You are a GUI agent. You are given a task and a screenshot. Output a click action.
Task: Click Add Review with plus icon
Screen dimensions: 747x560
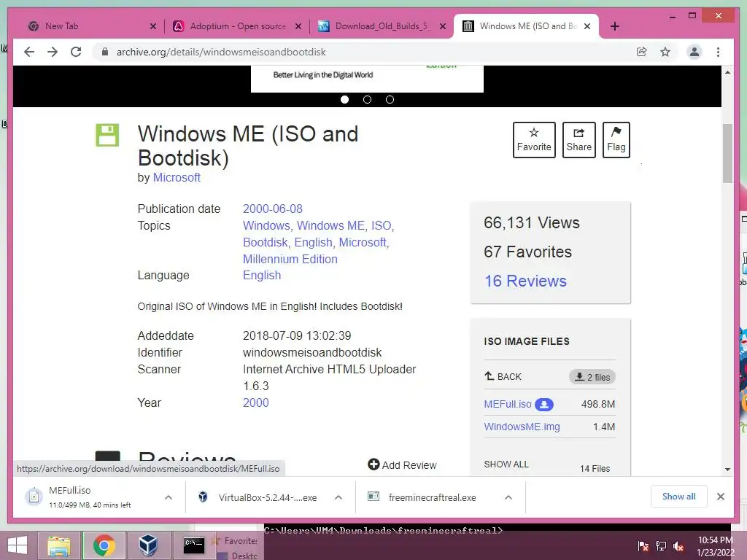[x=402, y=464]
